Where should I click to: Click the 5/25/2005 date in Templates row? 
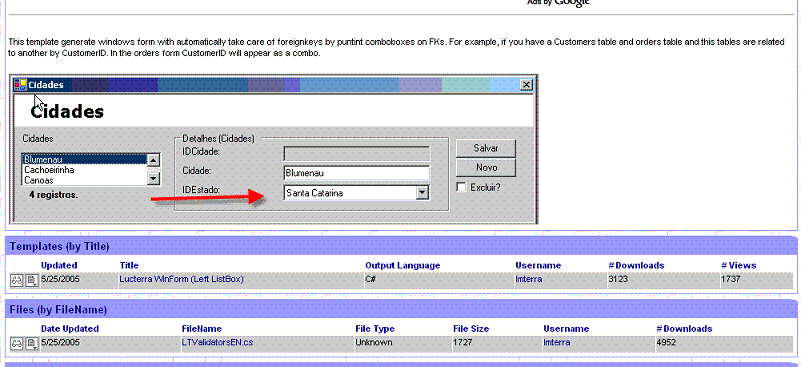pyautogui.click(x=60, y=280)
